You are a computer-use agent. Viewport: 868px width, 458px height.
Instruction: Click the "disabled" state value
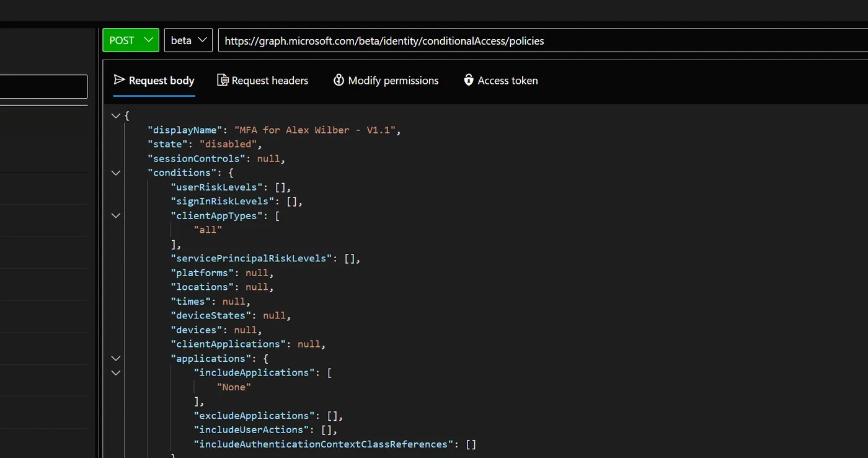tap(228, 144)
